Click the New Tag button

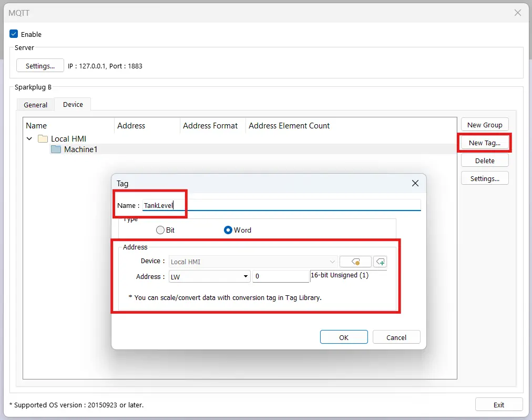[x=484, y=143]
